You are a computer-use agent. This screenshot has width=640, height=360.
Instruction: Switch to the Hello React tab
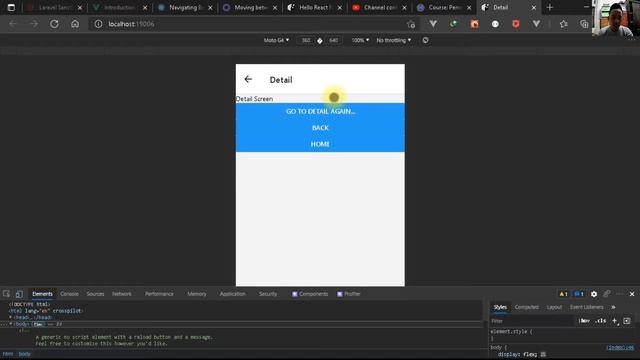314,7
